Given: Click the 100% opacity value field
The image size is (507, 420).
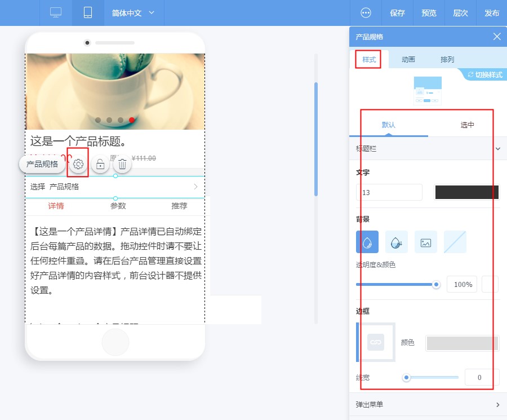Looking at the screenshot, I should pyautogui.click(x=462, y=285).
